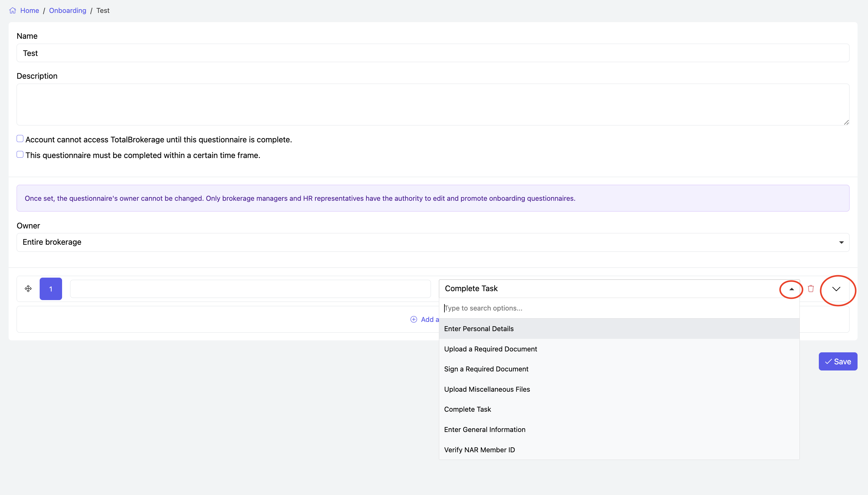This screenshot has height=495, width=868.
Task: Click the red trash delete icon
Action: click(811, 289)
